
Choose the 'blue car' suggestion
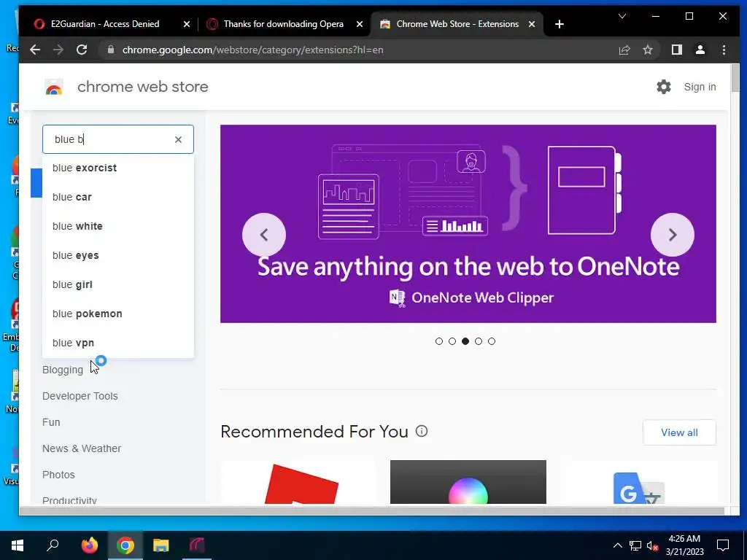pos(117,197)
